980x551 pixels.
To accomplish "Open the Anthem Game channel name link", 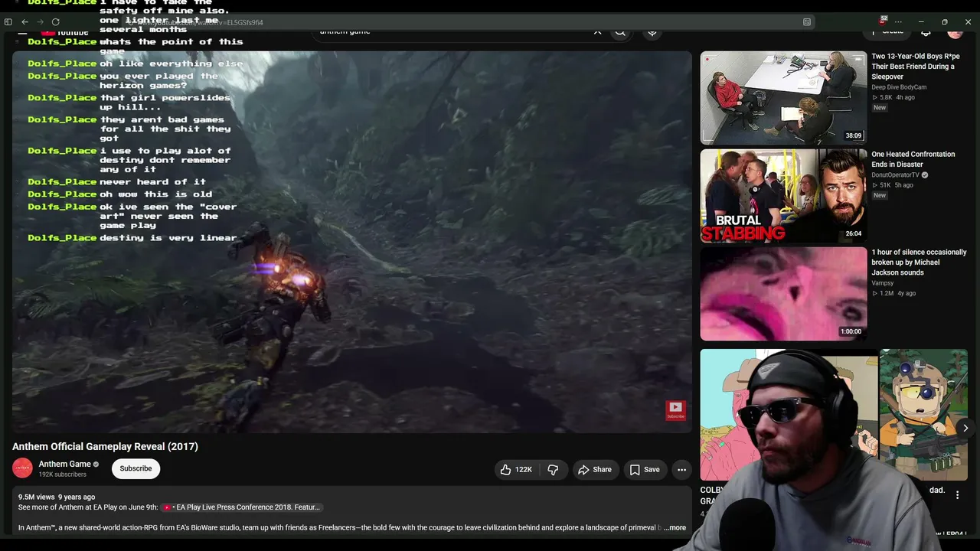I will tap(65, 464).
